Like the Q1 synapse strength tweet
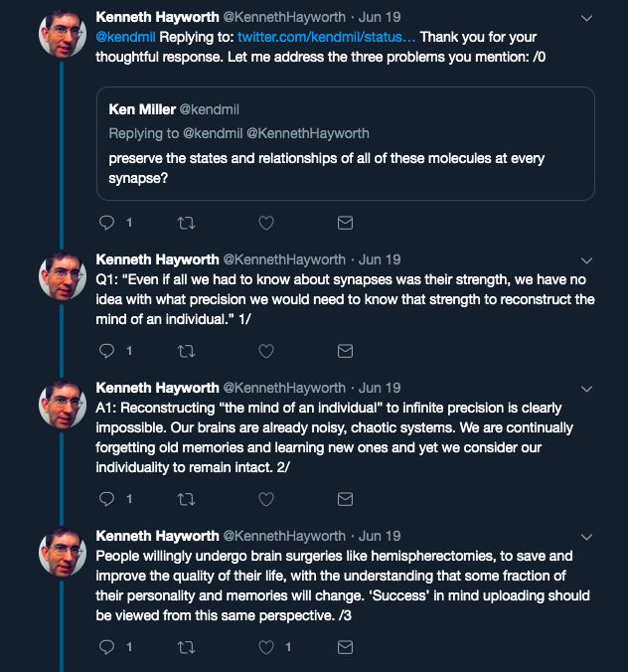Screen dimensions: 628x672 click(266, 351)
